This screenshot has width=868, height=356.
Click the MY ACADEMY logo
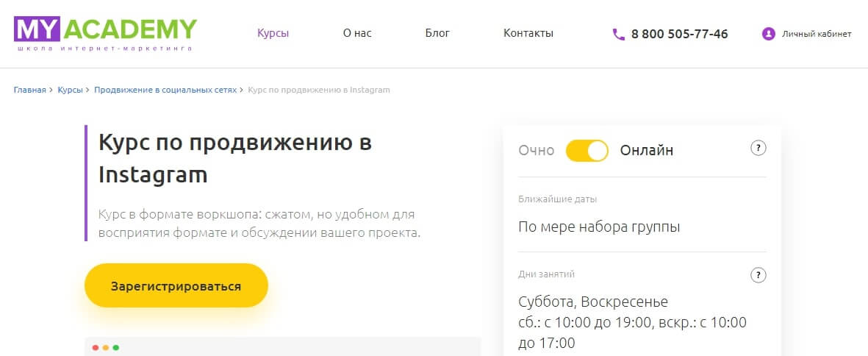[x=105, y=33]
